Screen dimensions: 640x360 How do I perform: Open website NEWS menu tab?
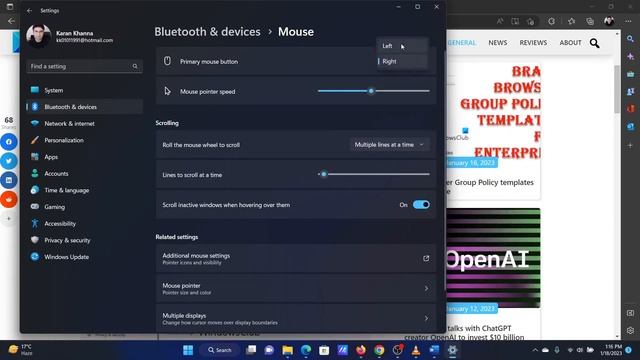498,42
